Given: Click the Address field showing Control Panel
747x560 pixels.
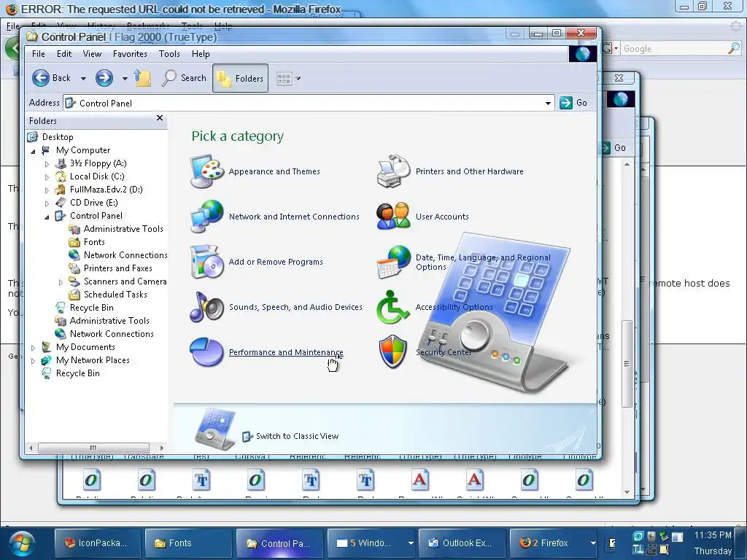Looking at the screenshot, I should click(x=309, y=104).
